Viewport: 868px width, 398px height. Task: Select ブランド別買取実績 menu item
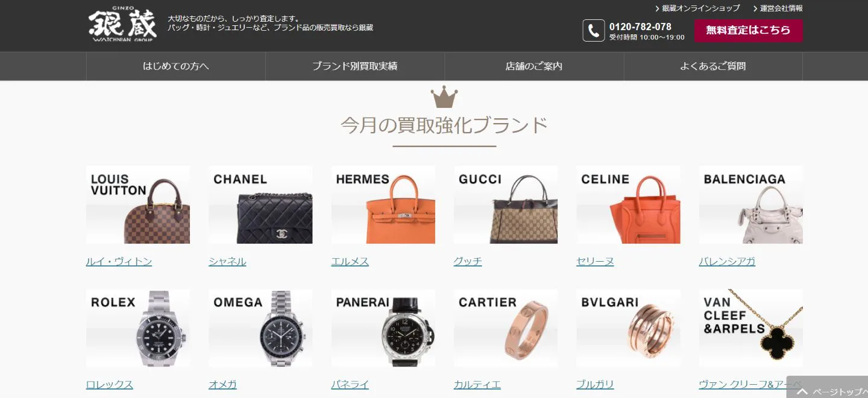[355, 66]
